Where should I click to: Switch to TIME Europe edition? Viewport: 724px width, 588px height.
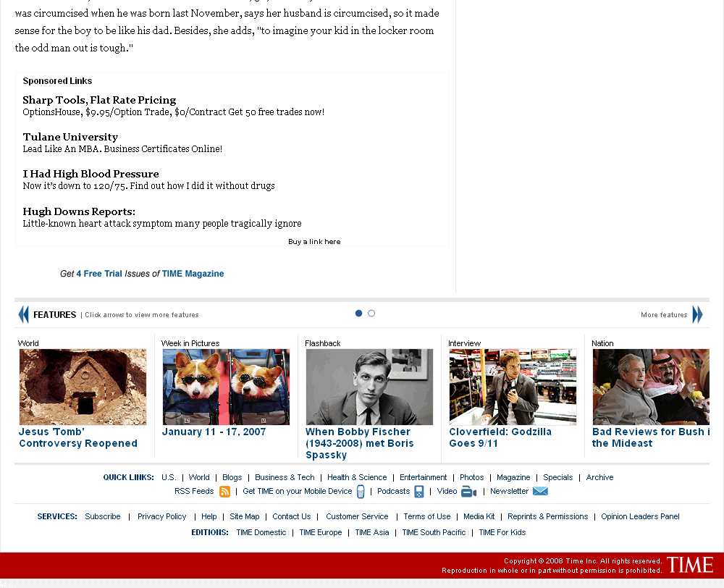[321, 532]
